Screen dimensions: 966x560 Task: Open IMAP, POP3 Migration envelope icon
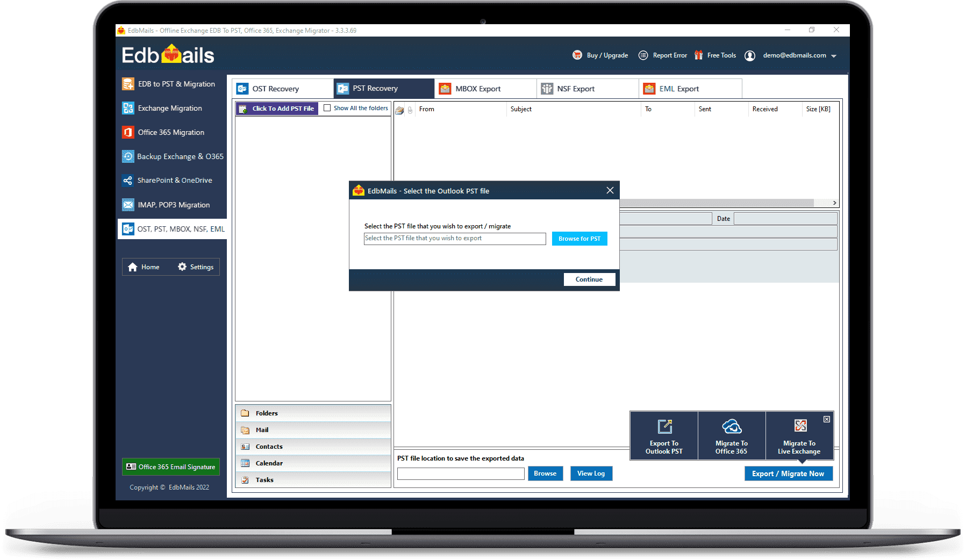click(128, 205)
